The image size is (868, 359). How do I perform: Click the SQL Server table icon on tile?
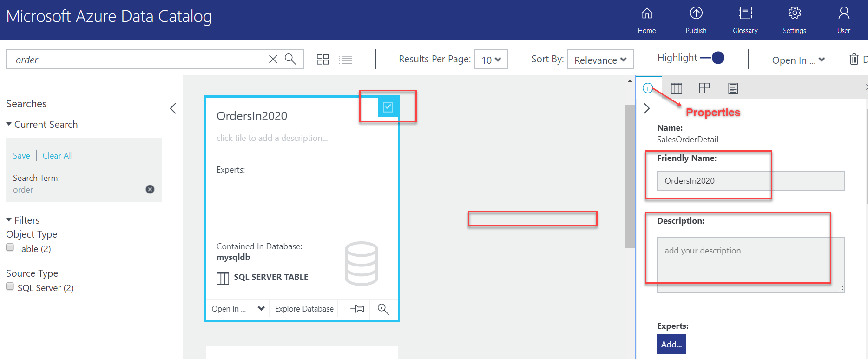click(223, 278)
